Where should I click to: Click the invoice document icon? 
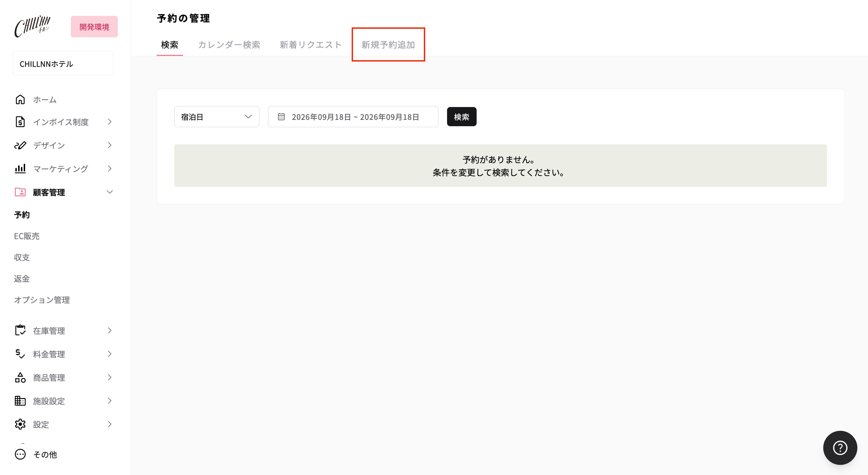point(20,122)
